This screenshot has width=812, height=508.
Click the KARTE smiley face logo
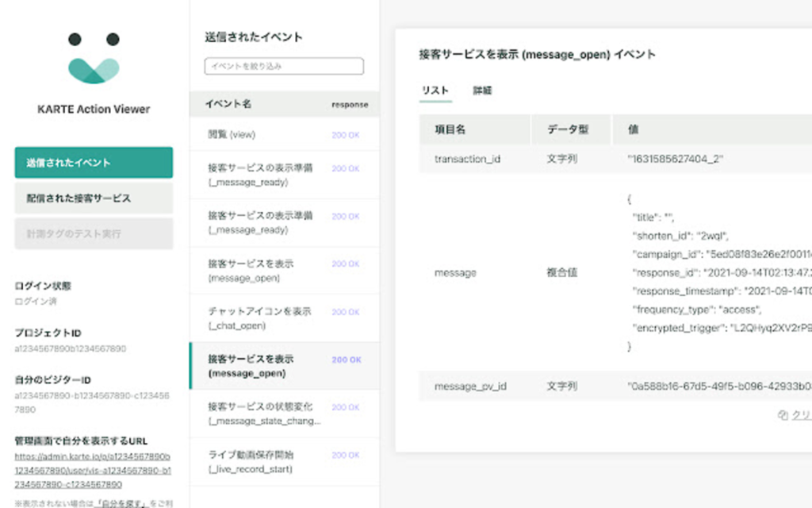tap(94, 59)
